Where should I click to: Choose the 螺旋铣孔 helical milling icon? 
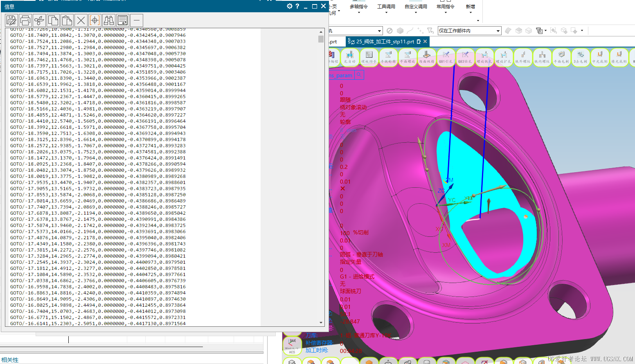pyautogui.click(x=484, y=57)
